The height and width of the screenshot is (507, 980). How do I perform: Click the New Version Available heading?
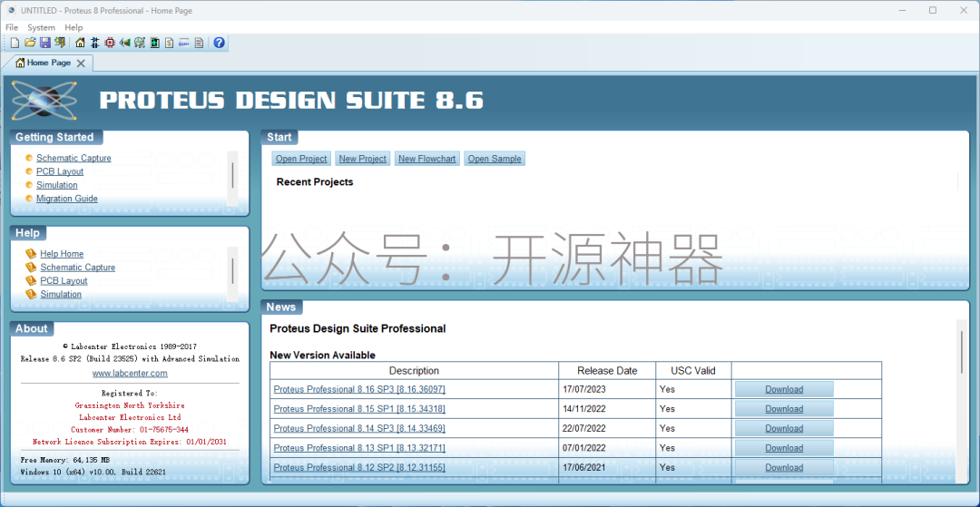point(322,355)
